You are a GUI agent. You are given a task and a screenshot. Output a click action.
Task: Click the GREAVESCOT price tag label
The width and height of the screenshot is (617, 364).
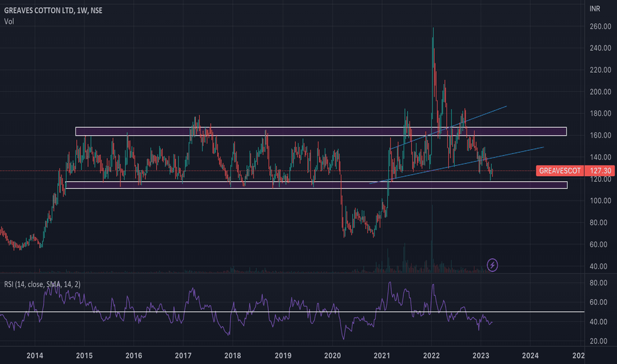coord(559,171)
